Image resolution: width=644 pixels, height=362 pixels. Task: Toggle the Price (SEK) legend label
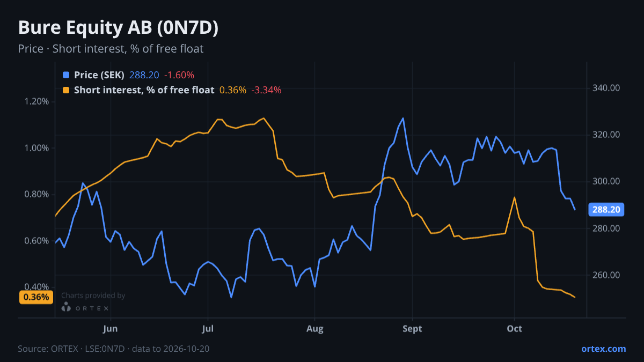coord(99,75)
